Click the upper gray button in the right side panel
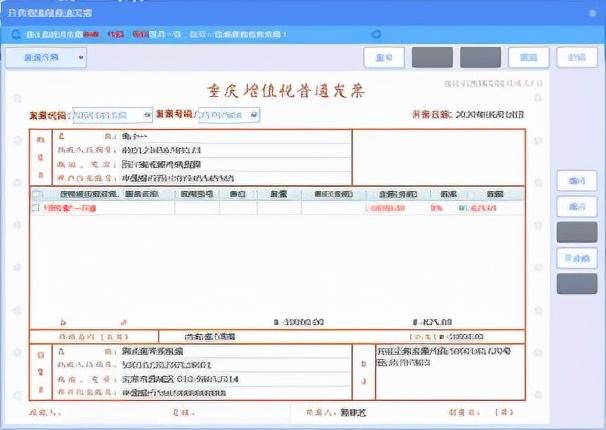The height and width of the screenshot is (430, 606). tap(576, 232)
